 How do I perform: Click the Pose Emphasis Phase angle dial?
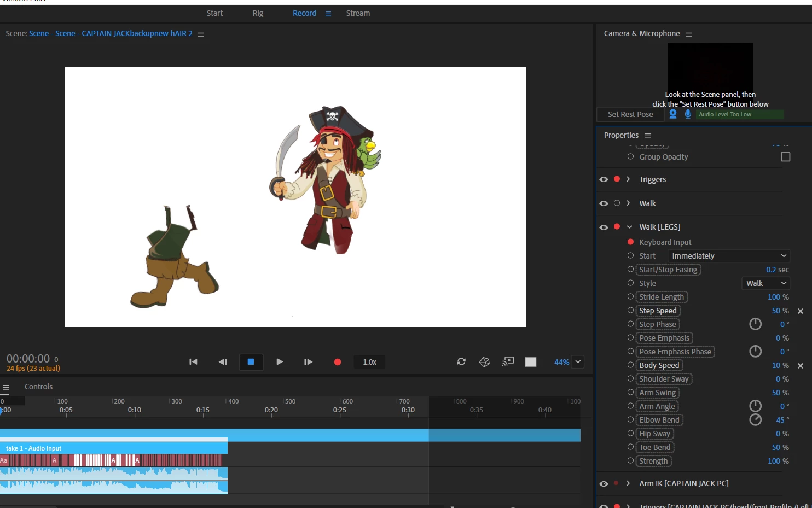click(755, 351)
